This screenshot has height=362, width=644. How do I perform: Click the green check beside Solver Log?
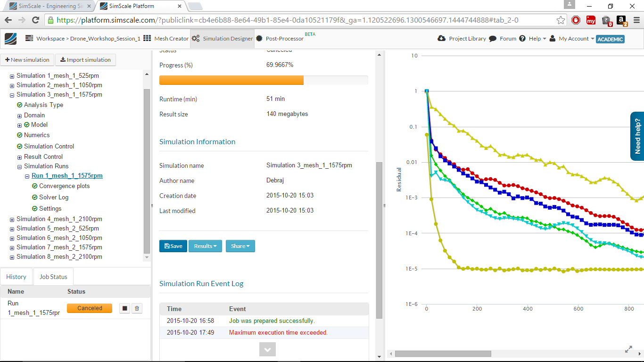click(x=35, y=197)
